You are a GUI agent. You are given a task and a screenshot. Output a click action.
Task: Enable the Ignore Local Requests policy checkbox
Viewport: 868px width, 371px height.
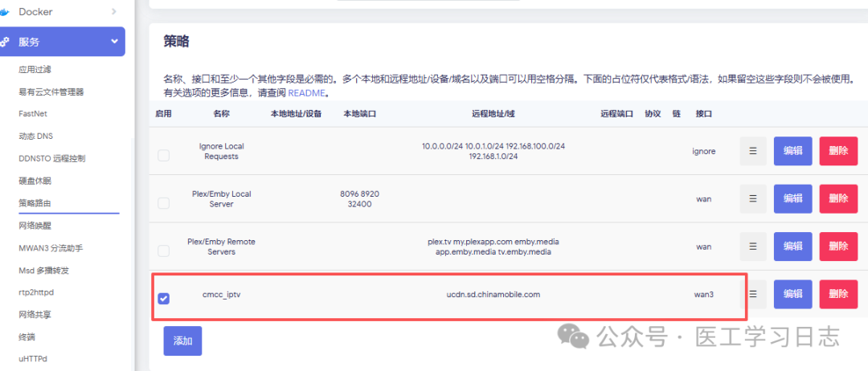164,155
